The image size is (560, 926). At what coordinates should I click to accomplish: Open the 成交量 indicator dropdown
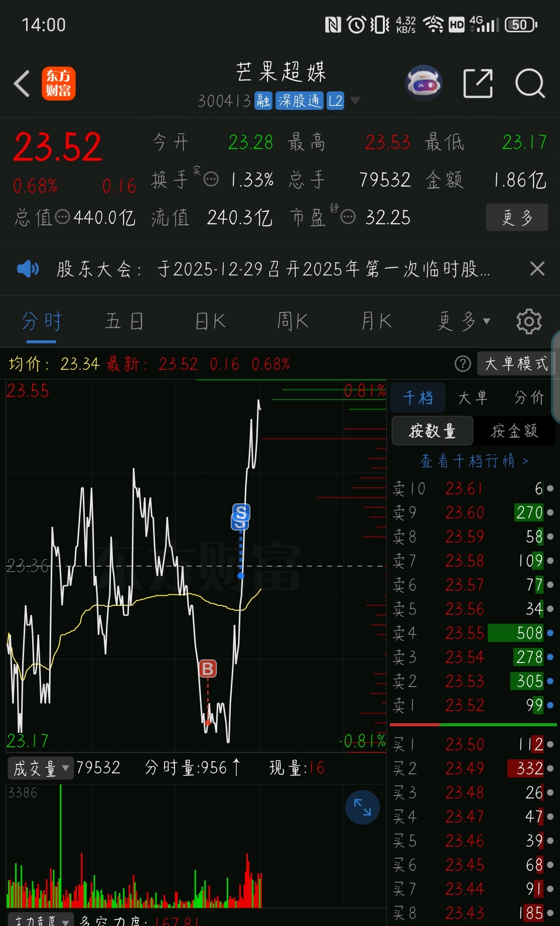tap(41, 768)
